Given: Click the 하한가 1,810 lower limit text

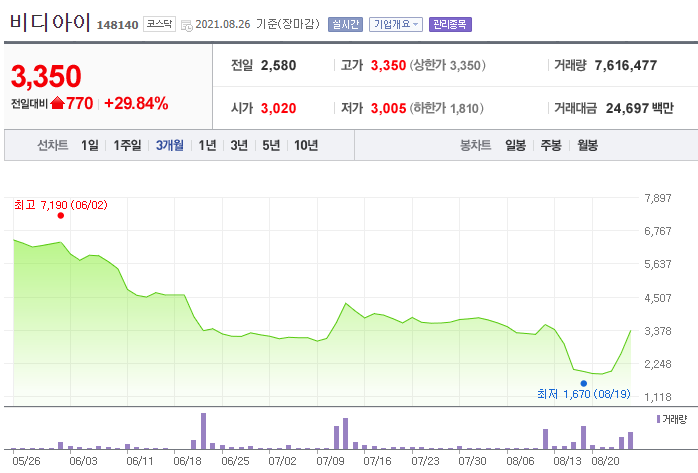Looking at the screenshot, I should (x=446, y=108).
